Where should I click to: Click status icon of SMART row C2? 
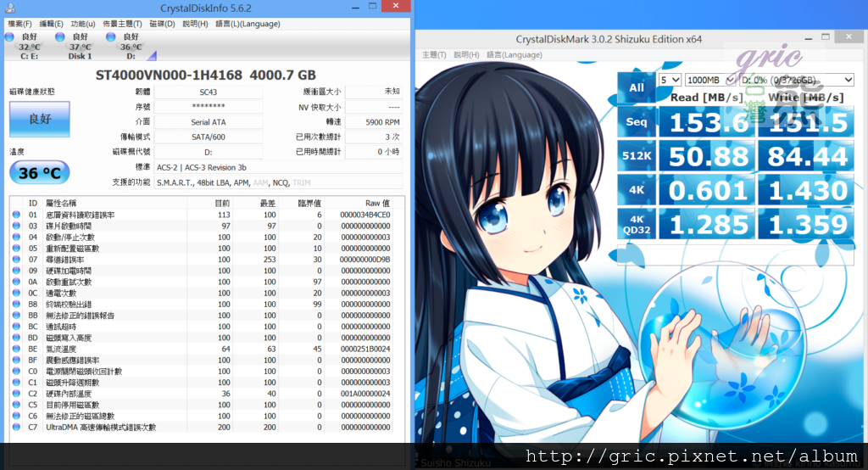pos(16,394)
